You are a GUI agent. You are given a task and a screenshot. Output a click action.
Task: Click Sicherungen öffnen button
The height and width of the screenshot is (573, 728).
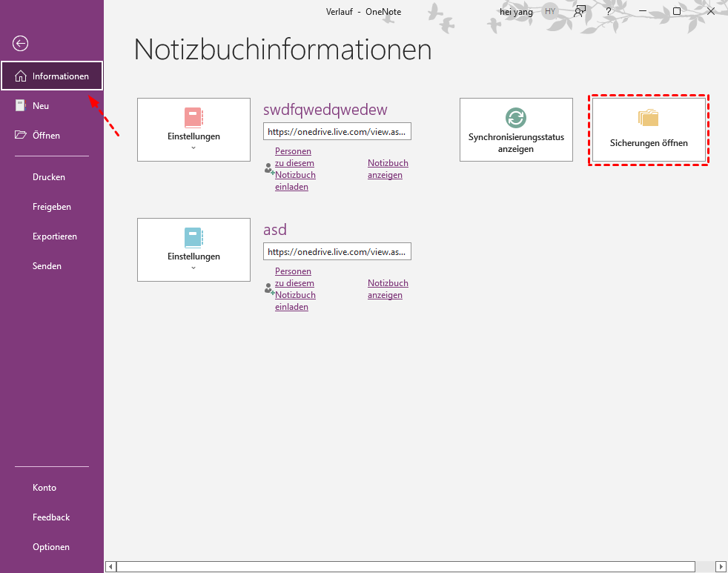[649, 130]
